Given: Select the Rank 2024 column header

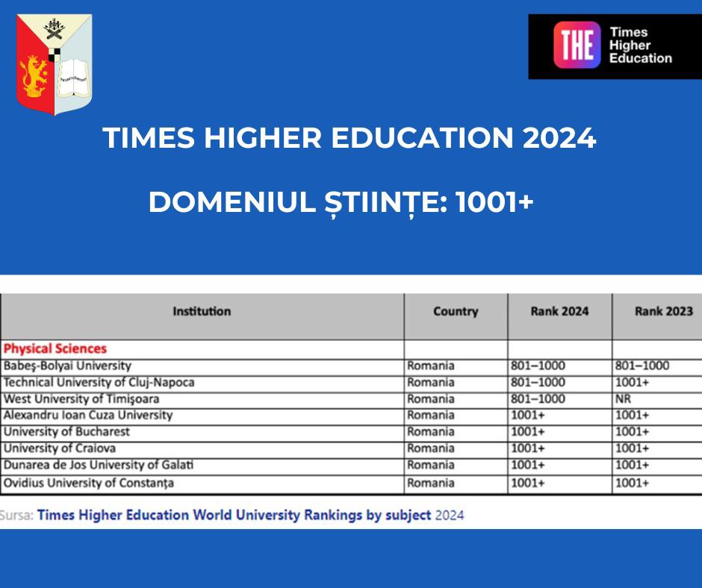Looking at the screenshot, I should coord(559,311).
